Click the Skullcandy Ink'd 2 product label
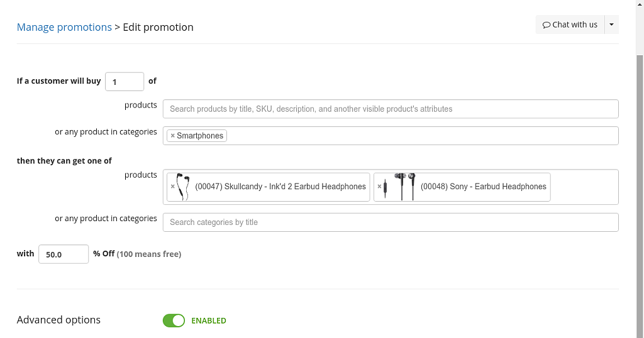 tap(280, 187)
